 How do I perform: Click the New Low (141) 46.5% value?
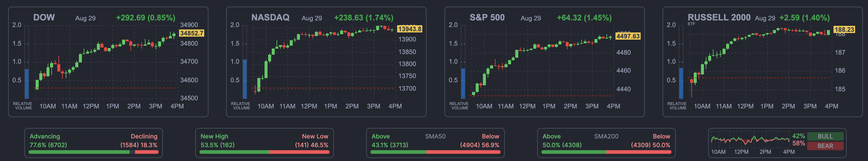[x=312, y=145]
